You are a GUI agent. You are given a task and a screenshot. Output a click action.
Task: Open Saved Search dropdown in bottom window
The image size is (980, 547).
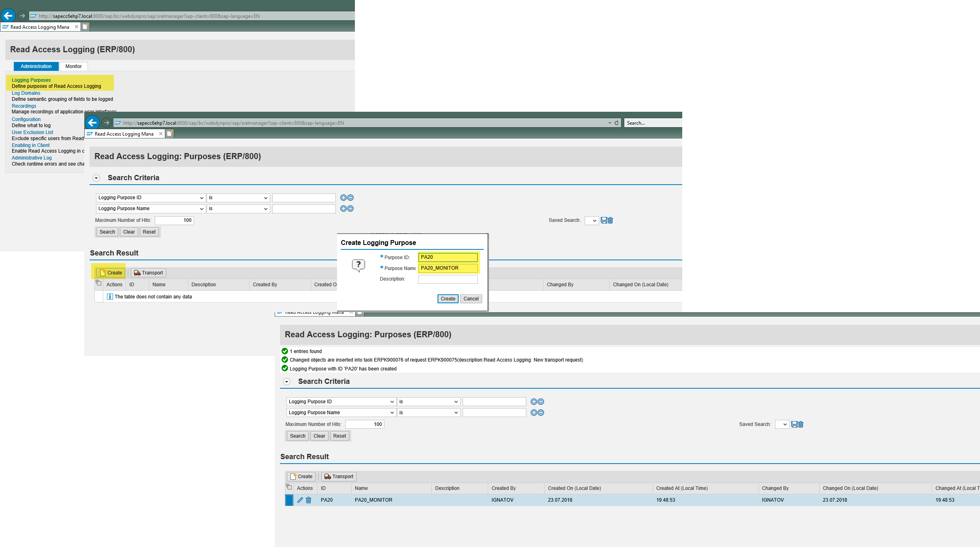point(782,424)
